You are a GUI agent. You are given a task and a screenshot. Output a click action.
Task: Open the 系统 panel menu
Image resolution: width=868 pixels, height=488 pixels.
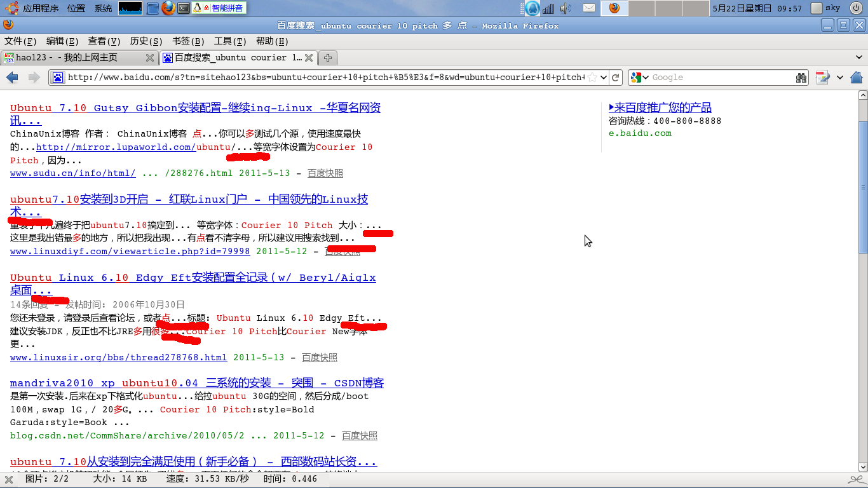pyautogui.click(x=103, y=8)
